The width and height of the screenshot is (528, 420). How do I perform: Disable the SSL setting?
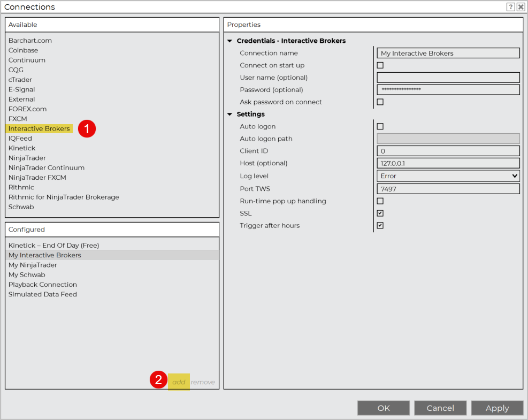point(380,213)
